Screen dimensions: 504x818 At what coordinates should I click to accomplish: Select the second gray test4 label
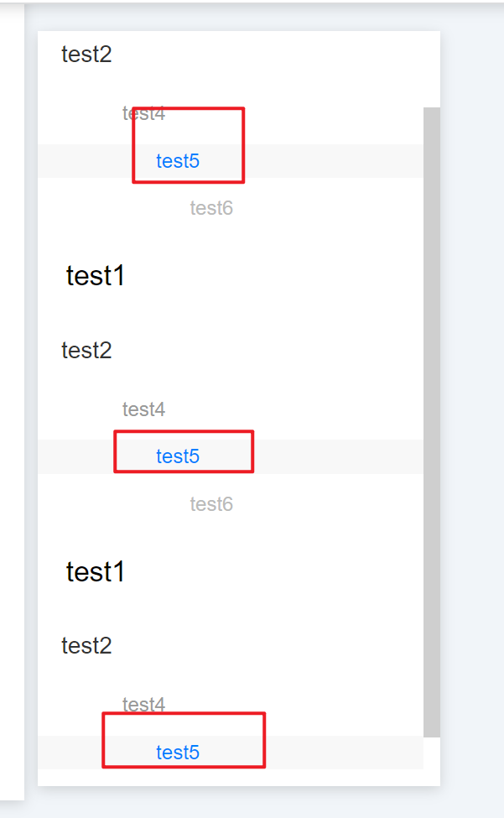[x=143, y=409]
